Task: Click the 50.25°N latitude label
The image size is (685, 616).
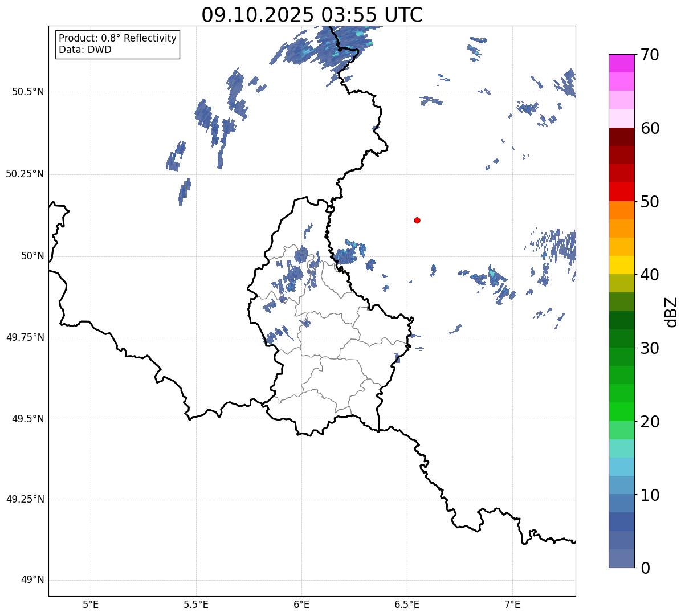Action: point(25,174)
